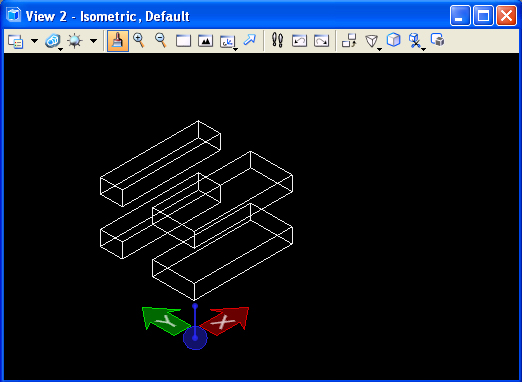
Task: Open the View Attributes icon
Action: click(15, 41)
